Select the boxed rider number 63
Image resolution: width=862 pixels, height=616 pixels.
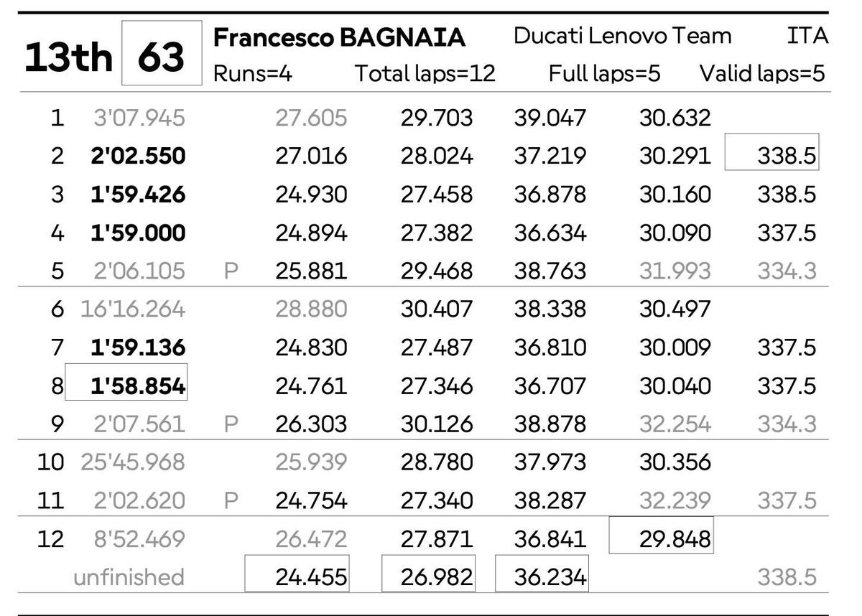[161, 55]
